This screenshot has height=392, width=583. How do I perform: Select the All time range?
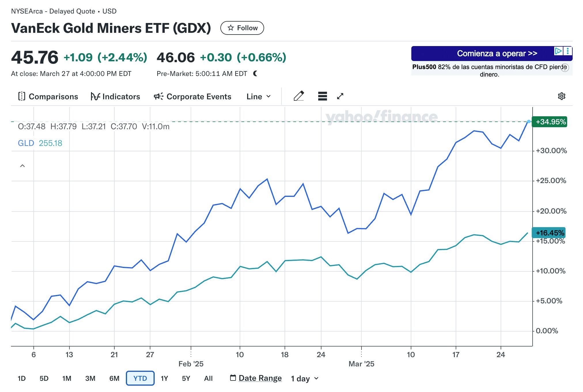pyautogui.click(x=208, y=378)
